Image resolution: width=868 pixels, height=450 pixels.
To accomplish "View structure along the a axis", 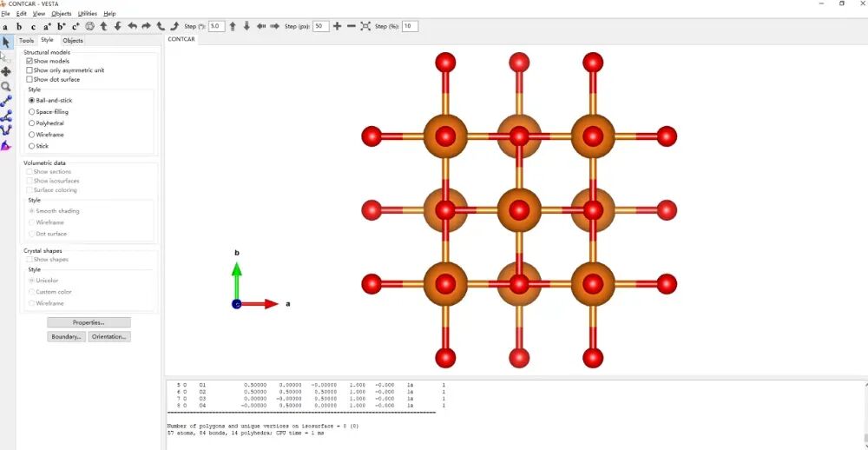I will [5, 27].
